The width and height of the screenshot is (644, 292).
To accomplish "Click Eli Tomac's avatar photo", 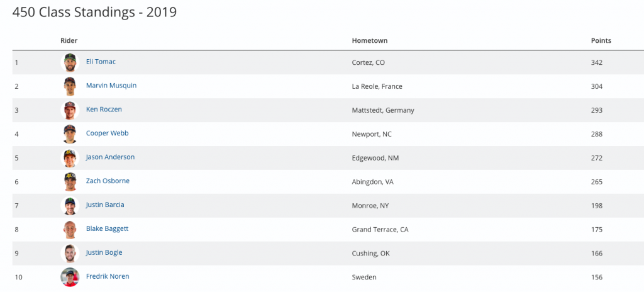I will [69, 62].
